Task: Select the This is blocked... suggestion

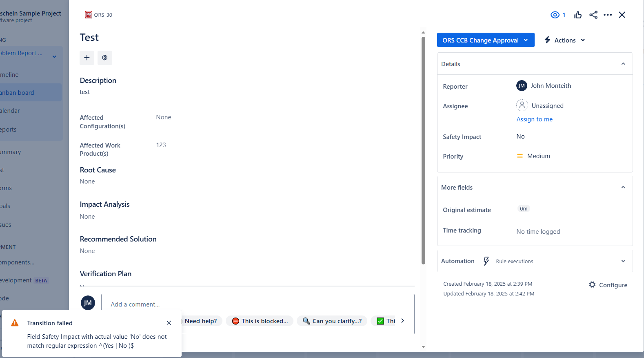Action: (x=260, y=321)
